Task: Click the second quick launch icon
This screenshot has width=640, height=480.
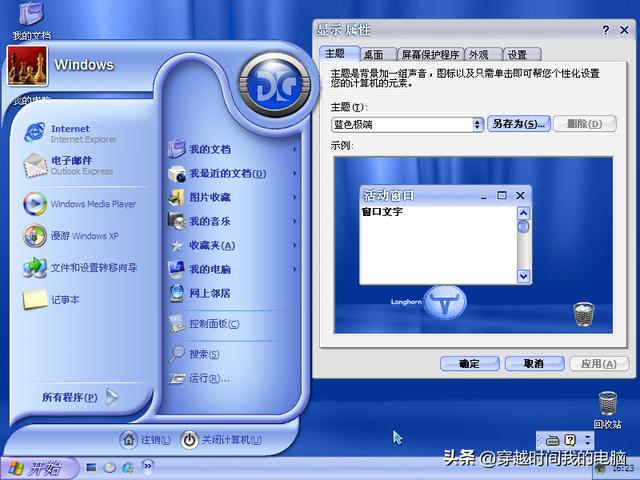Action: (x=109, y=467)
